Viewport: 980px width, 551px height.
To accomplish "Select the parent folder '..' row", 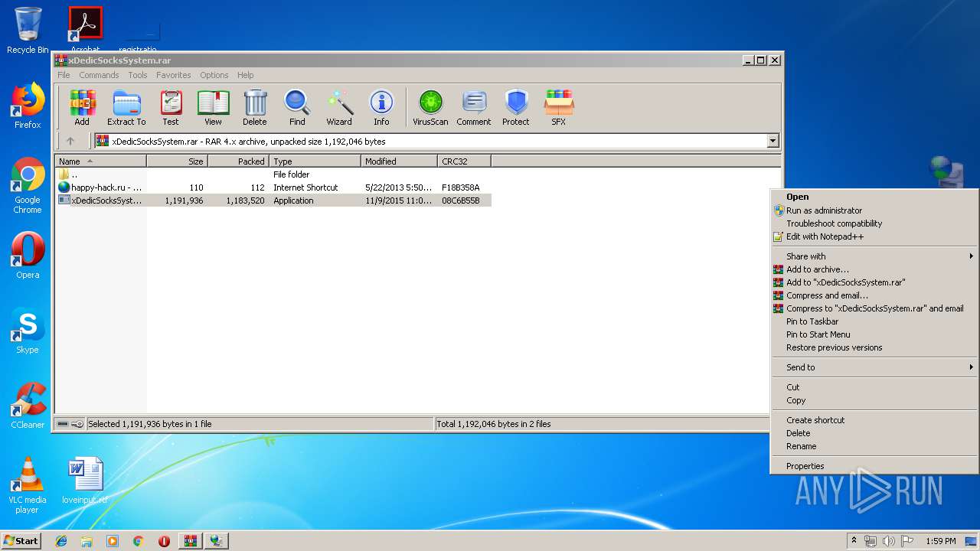I will tap(273, 174).
